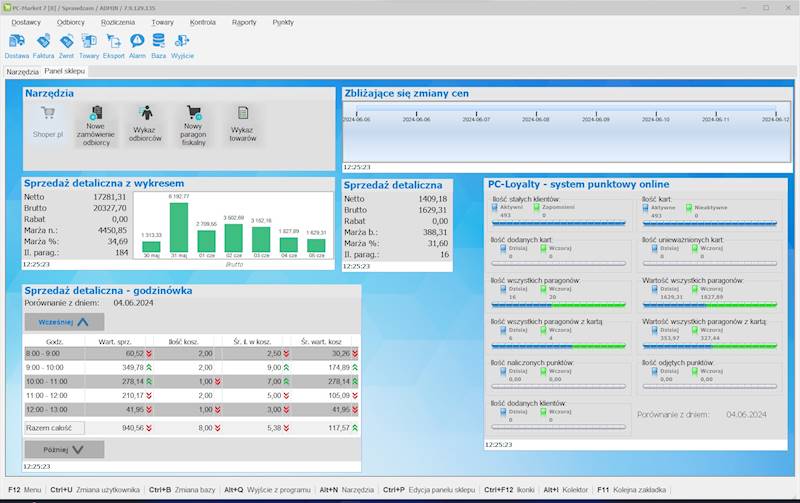
Task: Open the Towary toolbar icon
Action: tap(89, 45)
